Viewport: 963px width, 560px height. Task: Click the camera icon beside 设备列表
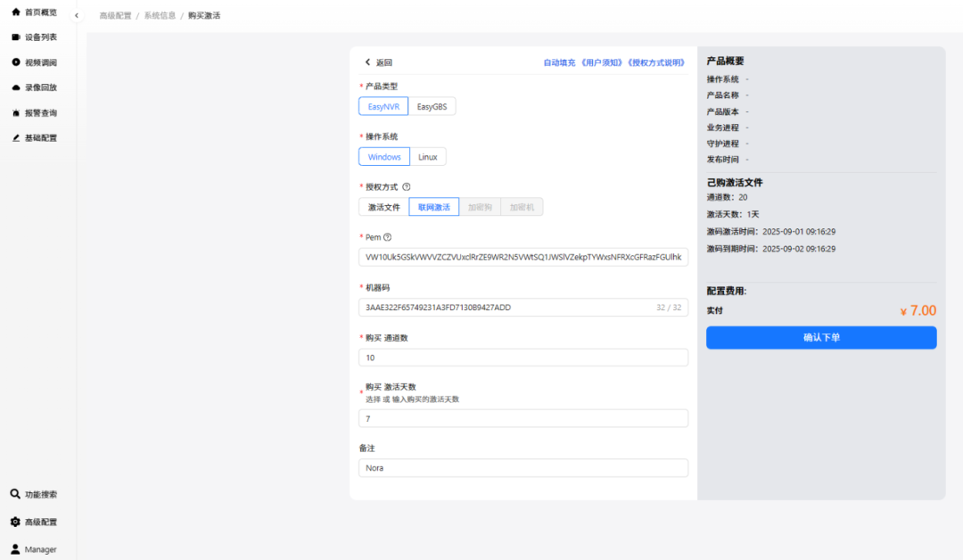[16, 37]
